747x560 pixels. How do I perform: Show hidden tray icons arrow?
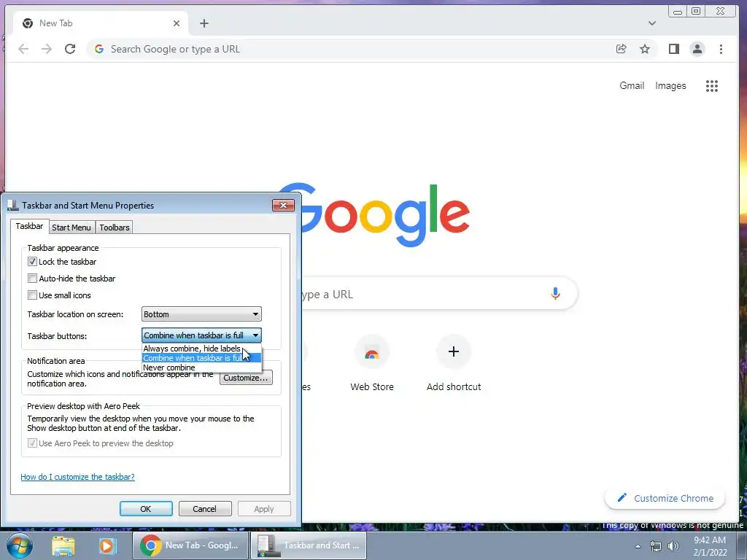[638, 546]
